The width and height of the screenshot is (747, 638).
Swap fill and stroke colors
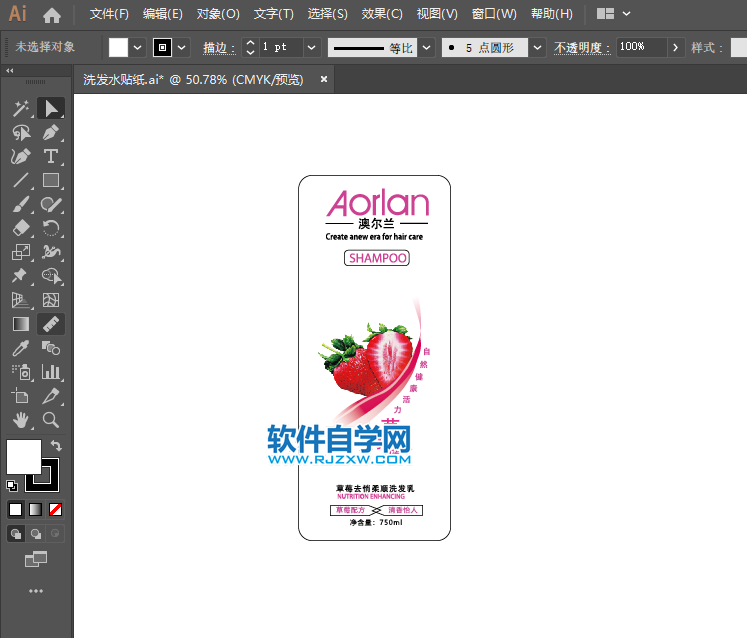point(57,445)
